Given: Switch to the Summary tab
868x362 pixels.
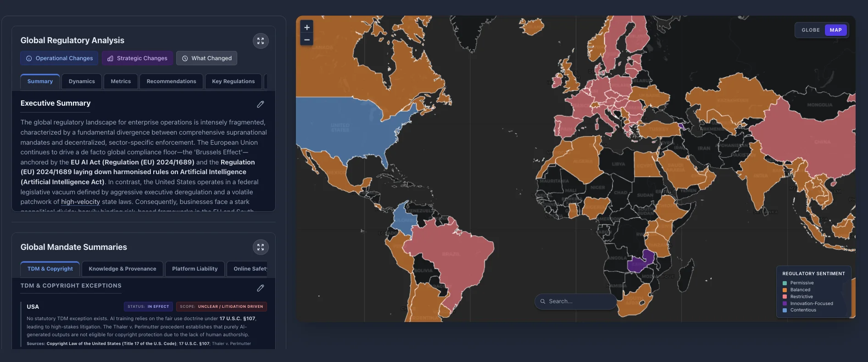Looking at the screenshot, I should pyautogui.click(x=40, y=81).
